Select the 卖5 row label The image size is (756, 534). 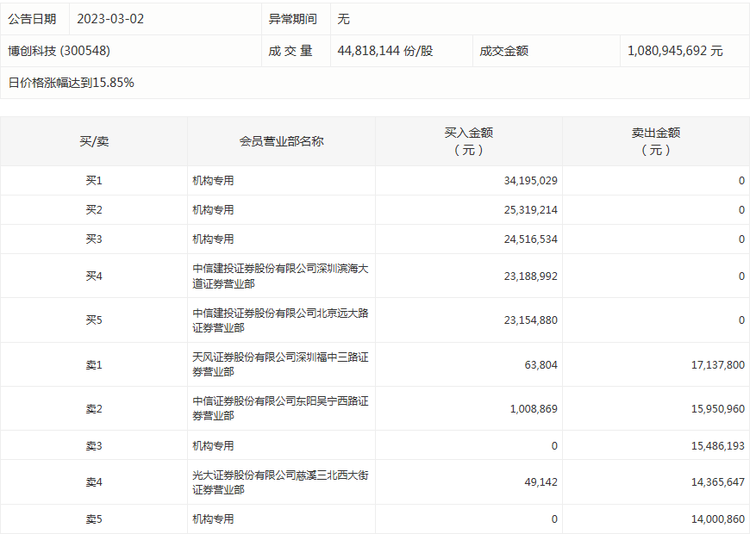[x=94, y=519]
